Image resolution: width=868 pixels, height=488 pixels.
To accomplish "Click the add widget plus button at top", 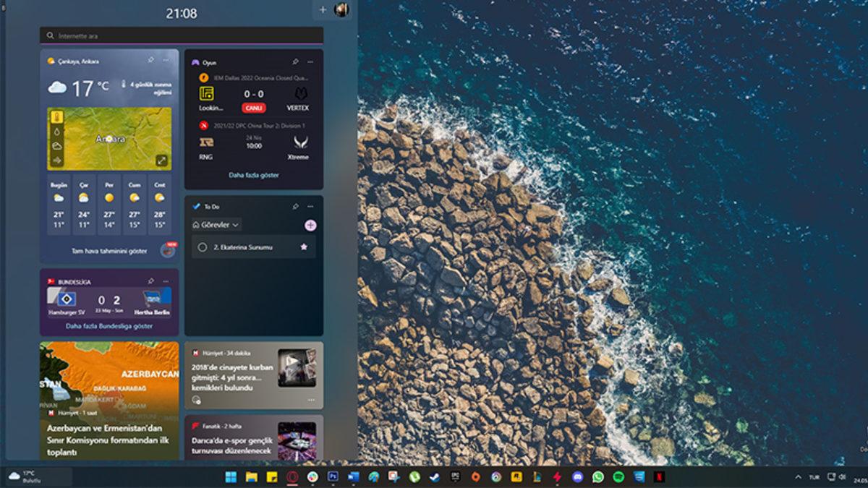I will click(x=321, y=9).
